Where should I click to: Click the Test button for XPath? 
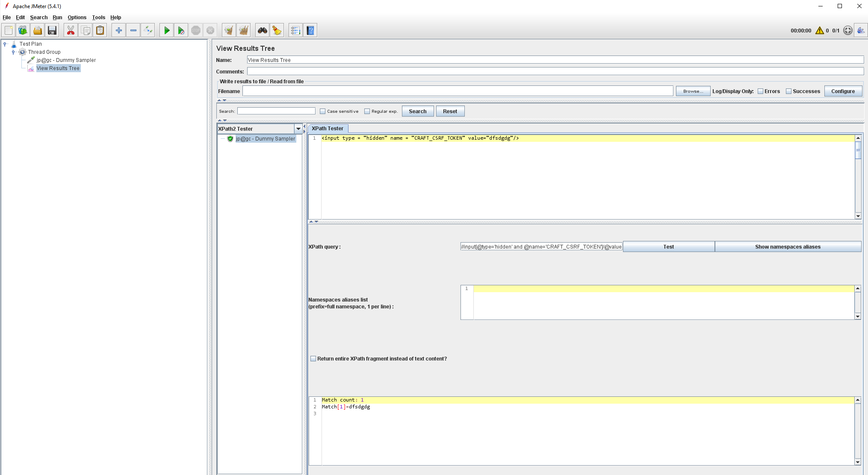tap(668, 247)
